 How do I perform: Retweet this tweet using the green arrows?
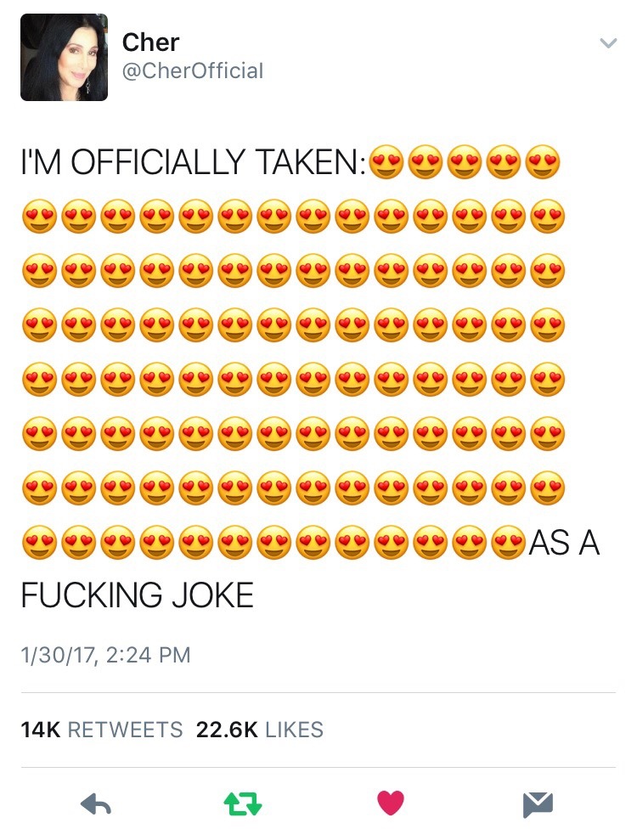pos(242,803)
